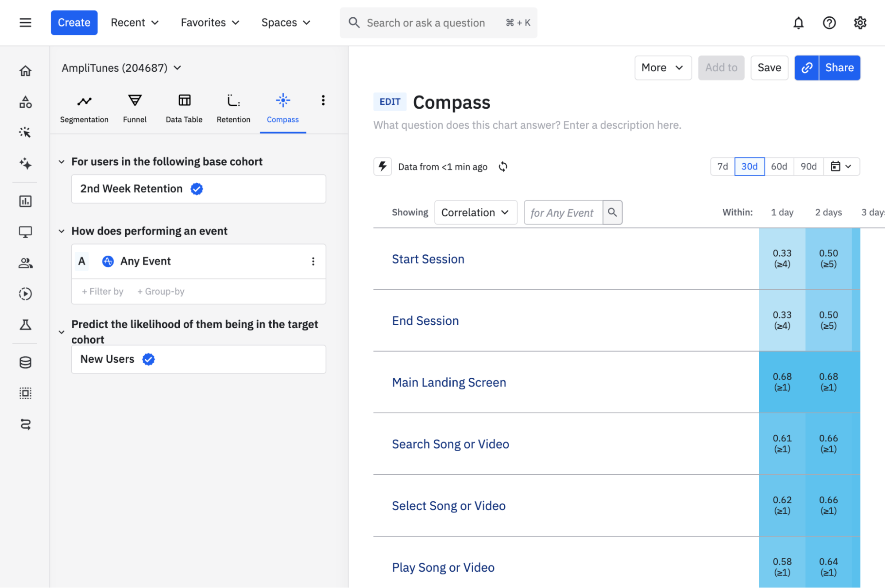
Task: Open the Main Landing Screen event link
Action: (448, 382)
